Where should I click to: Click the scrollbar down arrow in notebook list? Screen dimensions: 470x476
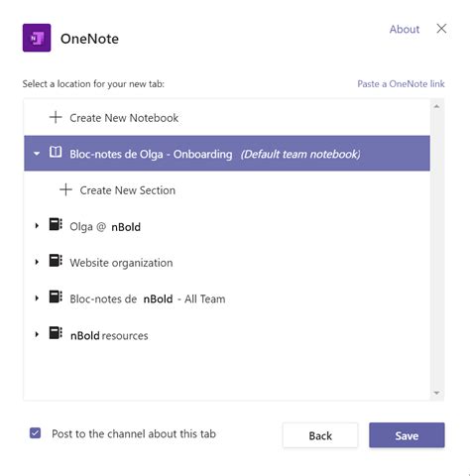[436, 393]
